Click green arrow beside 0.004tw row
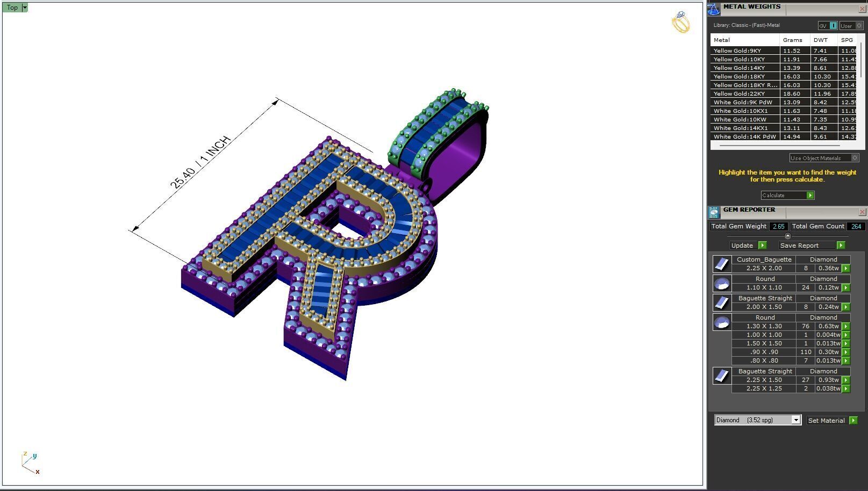The image size is (868, 491). click(846, 335)
